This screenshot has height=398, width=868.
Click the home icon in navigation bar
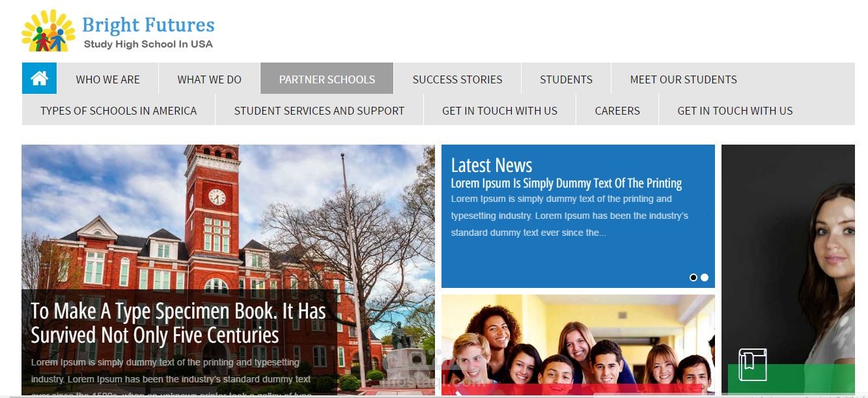coord(39,79)
